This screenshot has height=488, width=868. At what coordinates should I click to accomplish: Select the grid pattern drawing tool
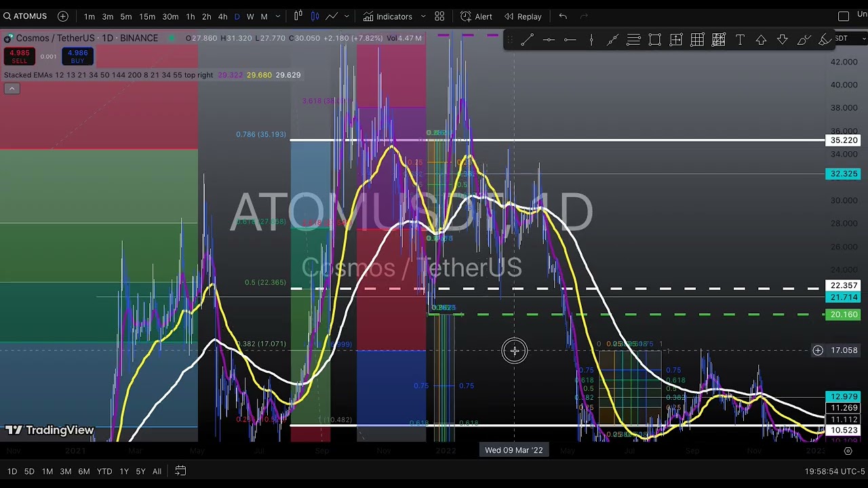point(697,40)
